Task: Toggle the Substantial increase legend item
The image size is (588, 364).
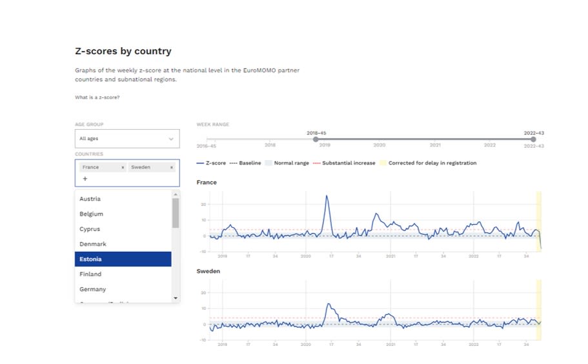Action: tap(344, 163)
